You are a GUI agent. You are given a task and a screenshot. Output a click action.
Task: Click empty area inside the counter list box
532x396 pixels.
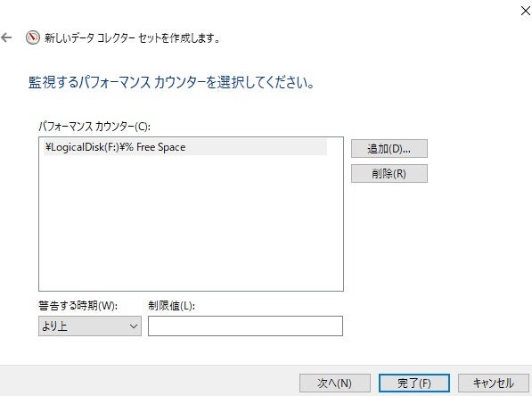point(191,224)
